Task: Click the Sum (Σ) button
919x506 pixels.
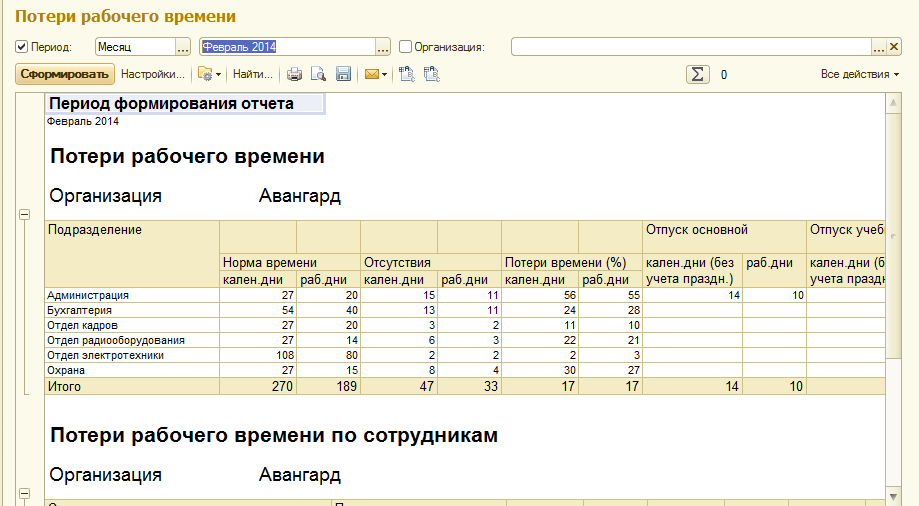Action: [698, 74]
